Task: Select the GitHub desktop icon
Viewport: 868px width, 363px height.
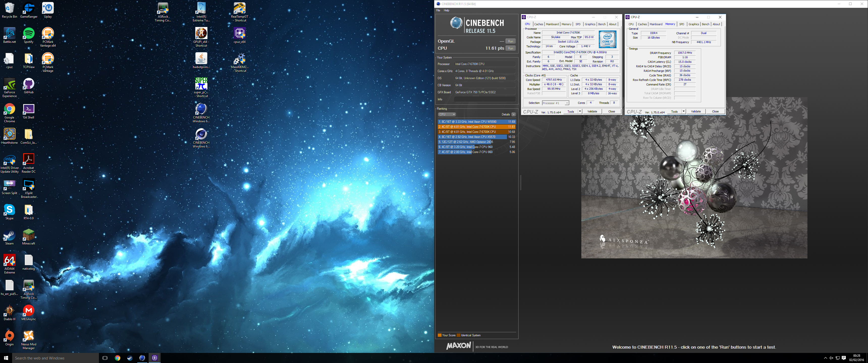Action: pyautogui.click(x=29, y=86)
